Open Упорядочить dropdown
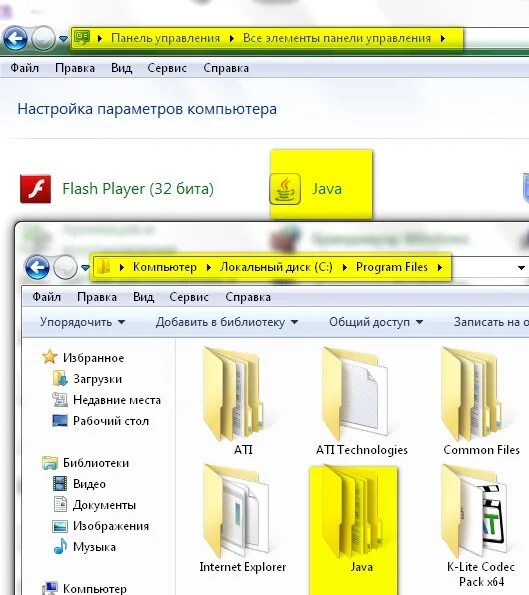 coord(83,322)
